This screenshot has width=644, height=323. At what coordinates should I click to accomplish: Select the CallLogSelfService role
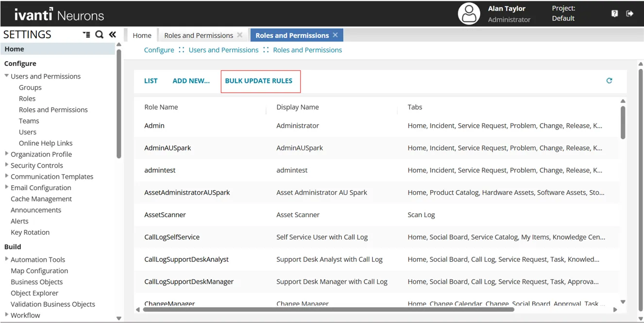click(172, 237)
